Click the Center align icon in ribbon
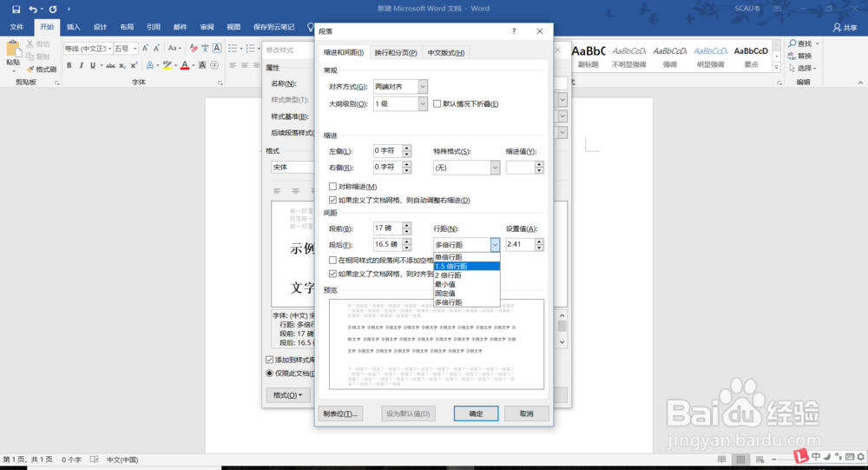This screenshot has width=868, height=470. [244, 65]
